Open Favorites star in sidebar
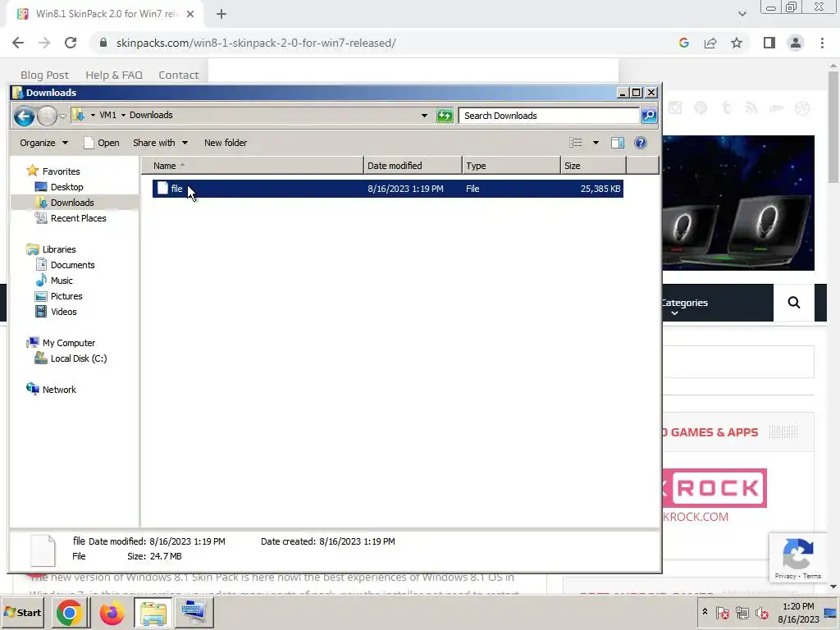The image size is (840, 630). (x=33, y=171)
